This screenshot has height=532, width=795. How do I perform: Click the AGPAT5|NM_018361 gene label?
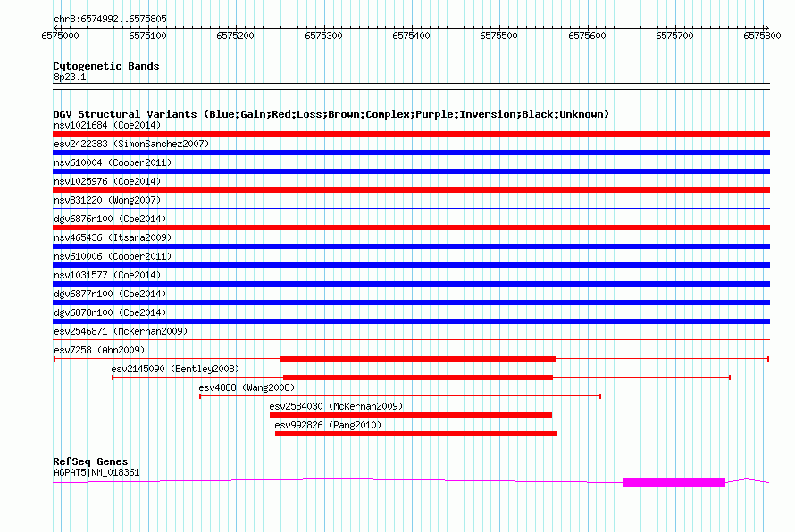(x=96, y=473)
